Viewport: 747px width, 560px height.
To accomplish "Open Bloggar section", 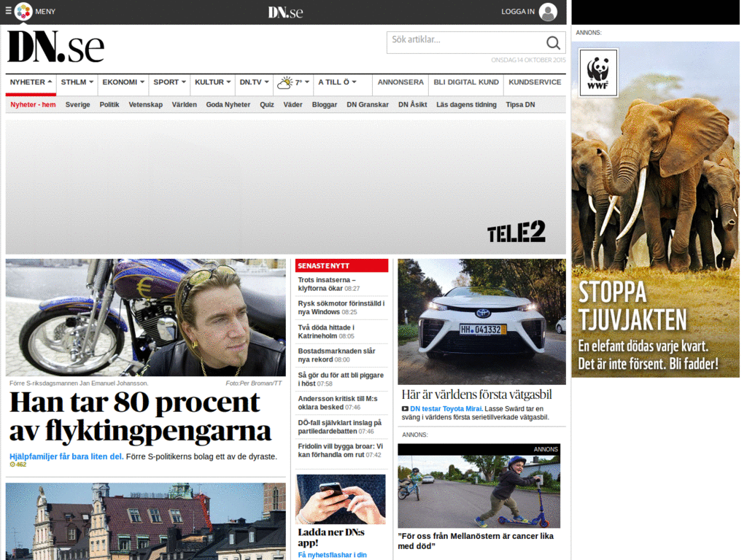I will pos(325,105).
